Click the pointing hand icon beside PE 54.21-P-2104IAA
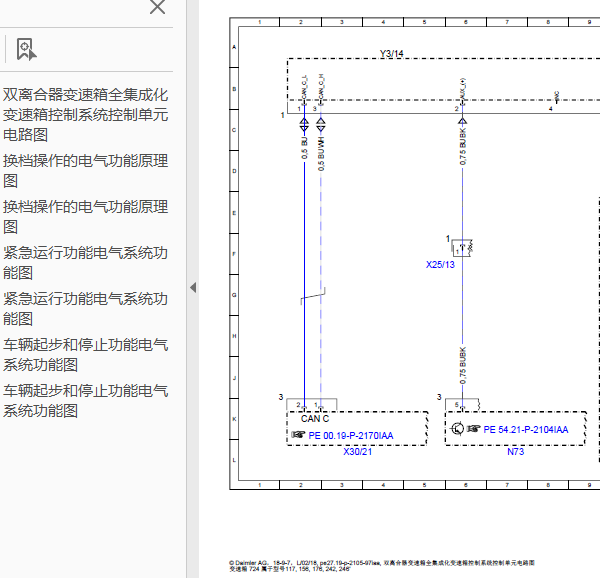This screenshot has height=578, width=600. tap(473, 428)
